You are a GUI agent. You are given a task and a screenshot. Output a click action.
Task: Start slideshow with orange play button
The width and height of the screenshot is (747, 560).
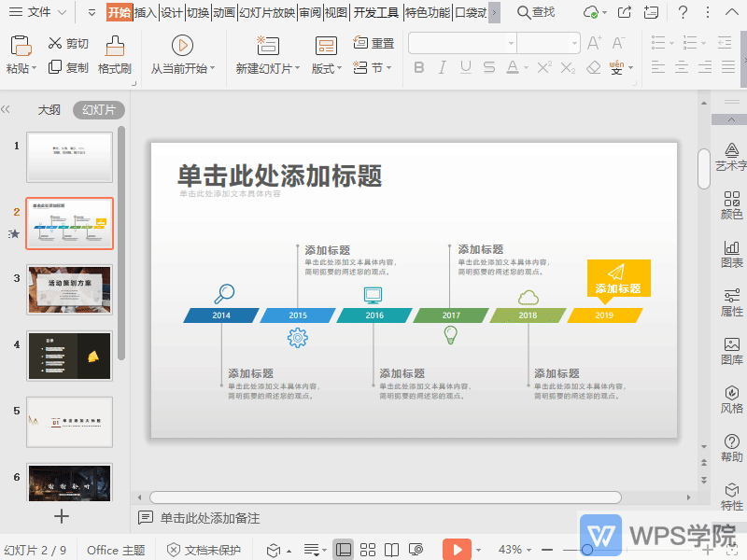pyautogui.click(x=456, y=550)
